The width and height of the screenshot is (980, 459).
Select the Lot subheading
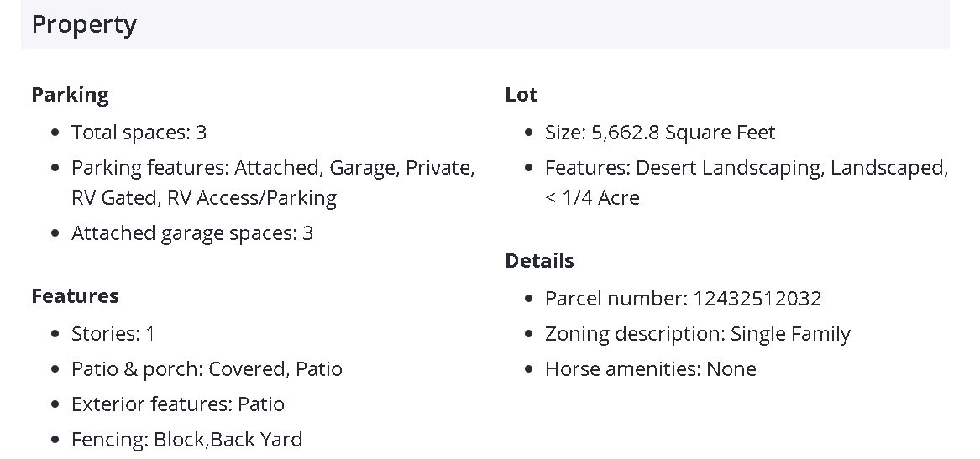(521, 95)
